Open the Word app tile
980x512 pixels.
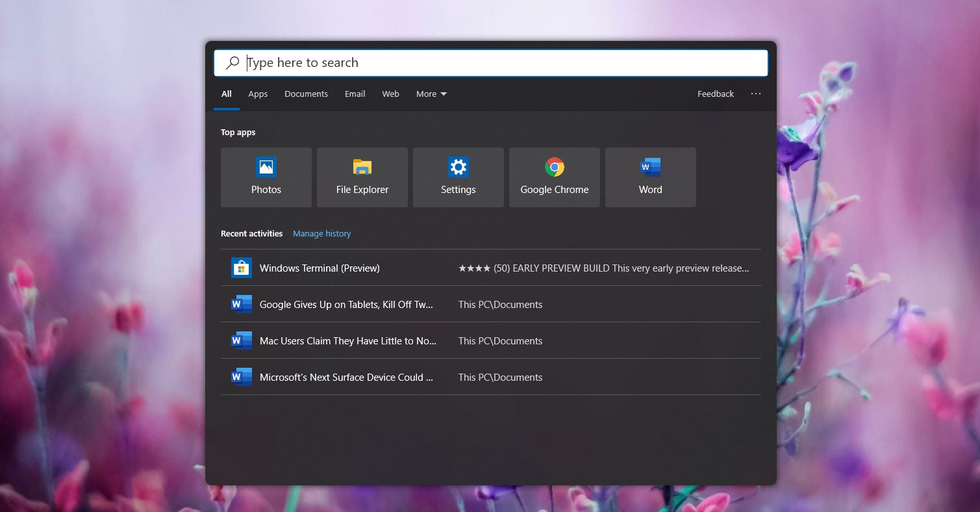[x=651, y=177]
